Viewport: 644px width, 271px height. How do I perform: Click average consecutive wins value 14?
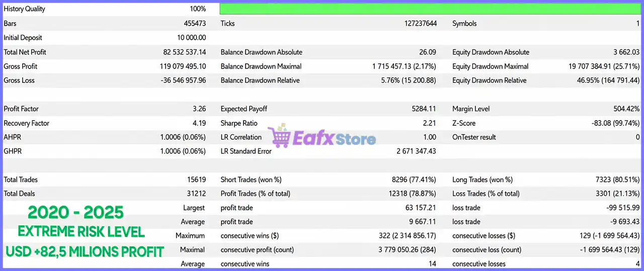(x=433, y=264)
